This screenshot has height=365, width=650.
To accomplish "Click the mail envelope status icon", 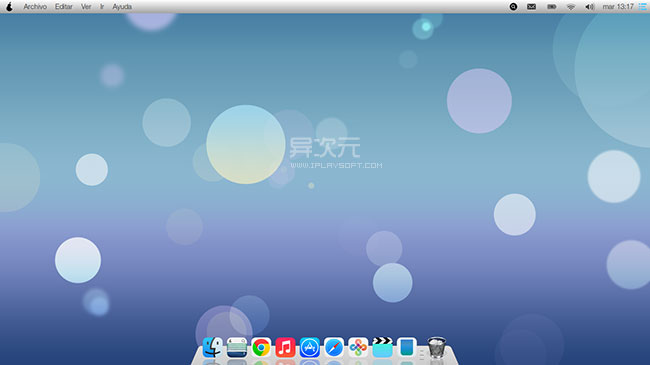I will pyautogui.click(x=531, y=7).
